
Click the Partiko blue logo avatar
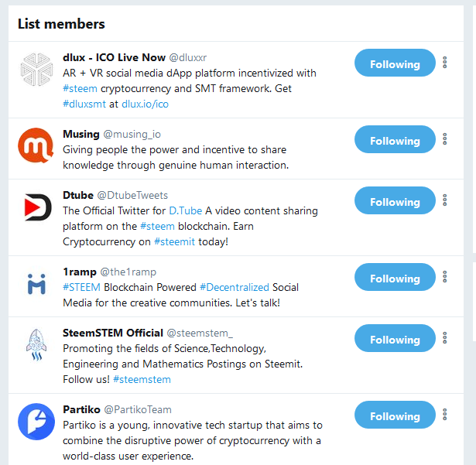point(36,422)
